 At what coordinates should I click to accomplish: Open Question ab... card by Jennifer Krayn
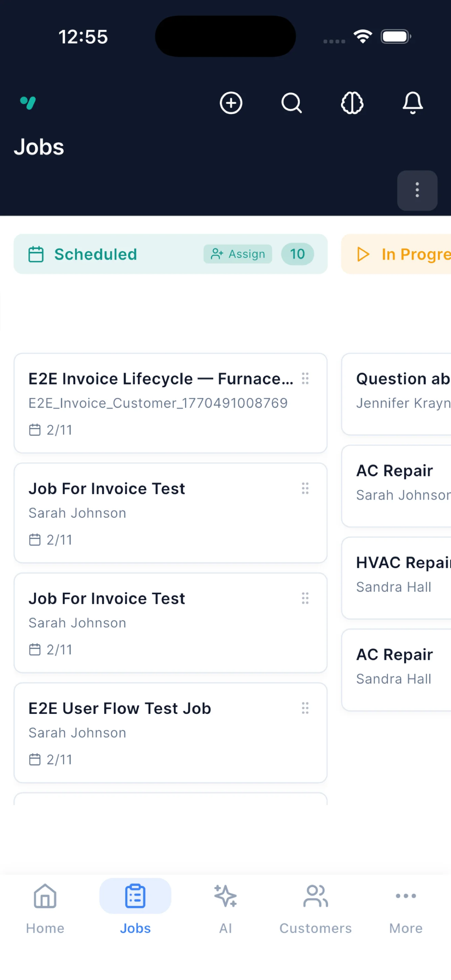pos(396,394)
